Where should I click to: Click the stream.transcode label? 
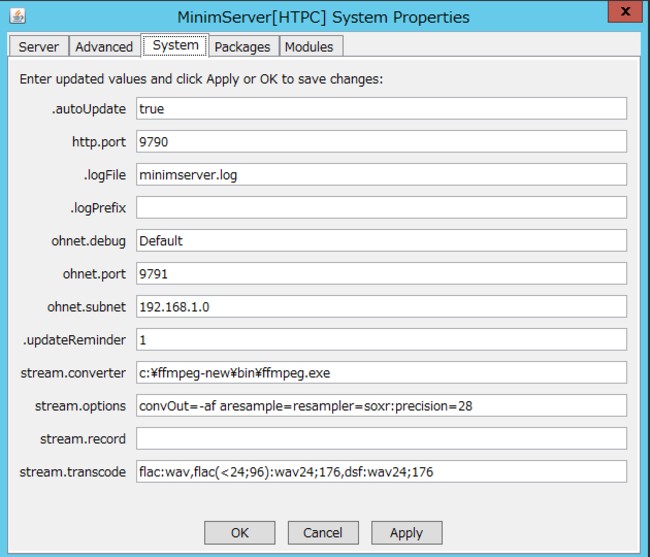73,472
